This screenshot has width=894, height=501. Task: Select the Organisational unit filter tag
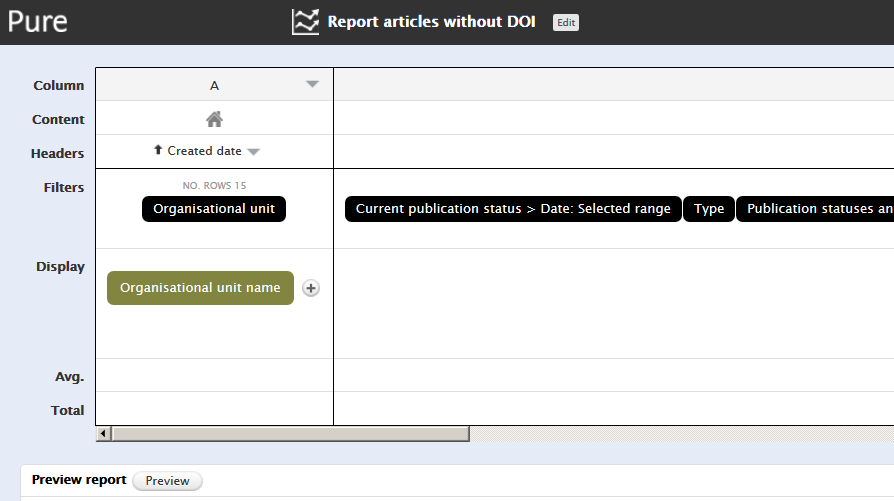pos(214,209)
